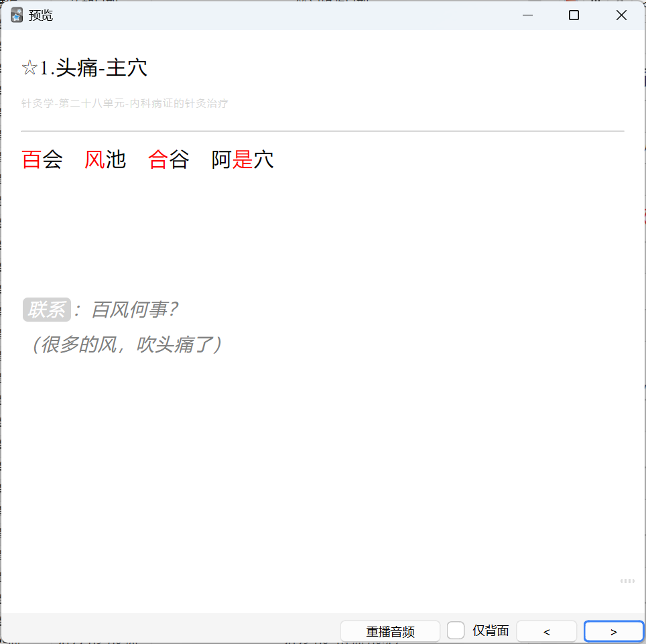Close the 预览 window

click(x=621, y=15)
